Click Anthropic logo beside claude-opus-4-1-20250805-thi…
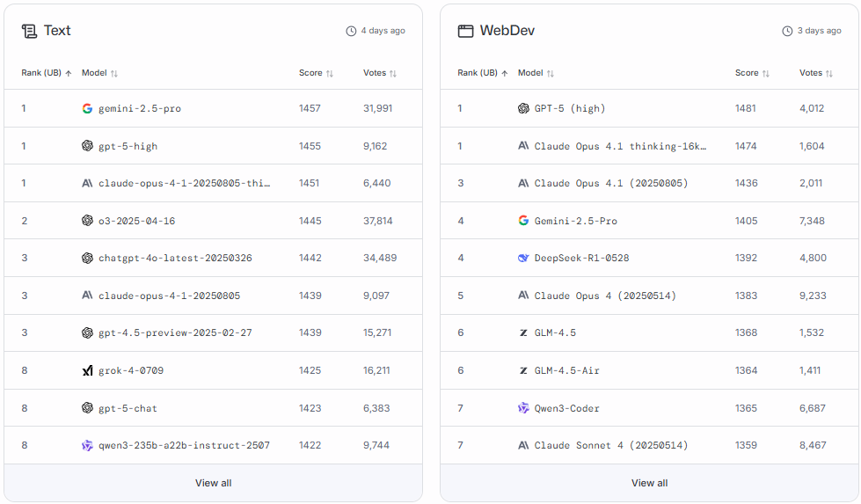The width and height of the screenshot is (861, 504). point(87,183)
